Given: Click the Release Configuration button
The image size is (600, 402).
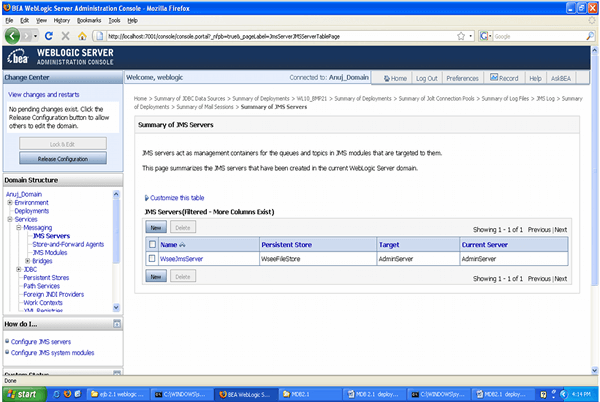Looking at the screenshot, I should (x=63, y=158).
